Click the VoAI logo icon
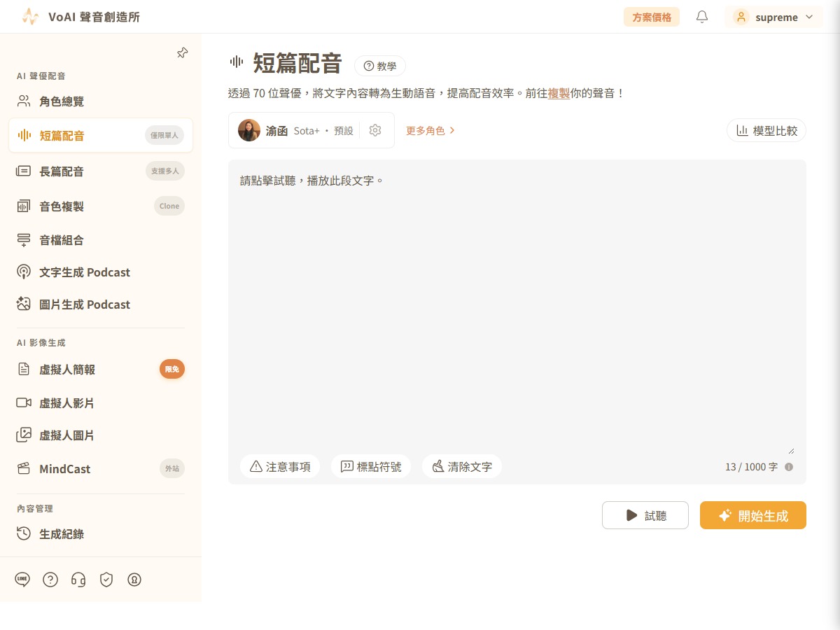Screen dimensions: 840x630 click(x=30, y=17)
